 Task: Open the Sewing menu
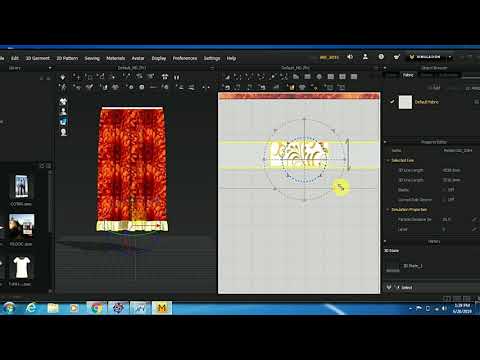coord(92,58)
